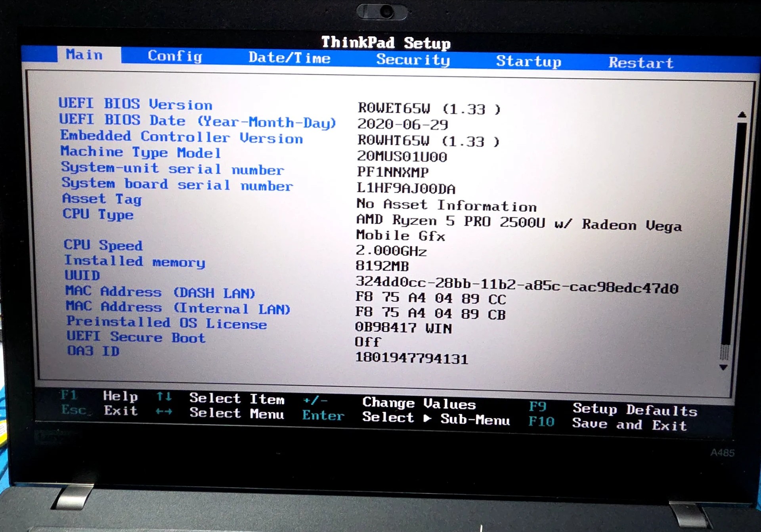Go to the Security tab
Image resolution: width=761 pixels, height=532 pixels.
413,60
